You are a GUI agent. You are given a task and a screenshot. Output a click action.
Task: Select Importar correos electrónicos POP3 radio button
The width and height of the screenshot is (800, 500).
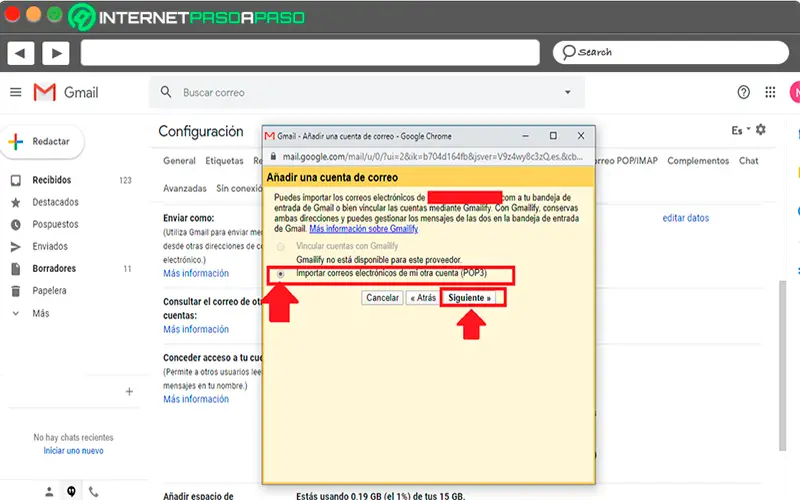point(281,274)
